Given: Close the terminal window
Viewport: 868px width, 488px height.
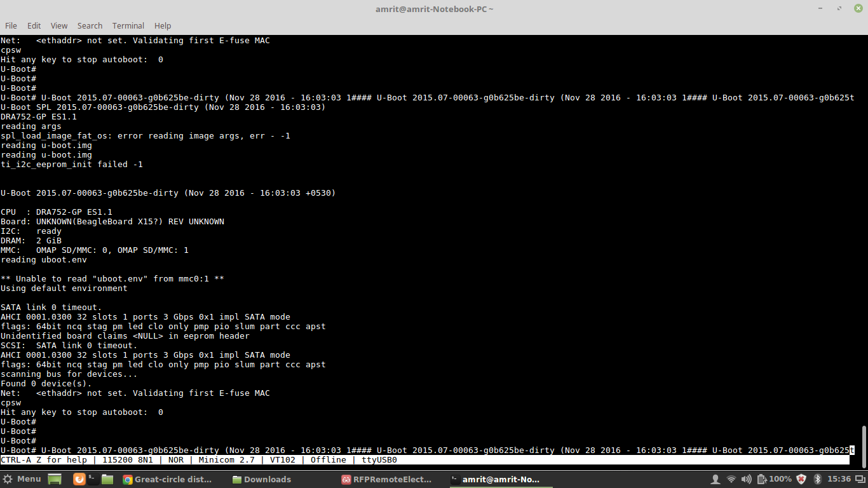Looking at the screenshot, I should click(x=858, y=8).
